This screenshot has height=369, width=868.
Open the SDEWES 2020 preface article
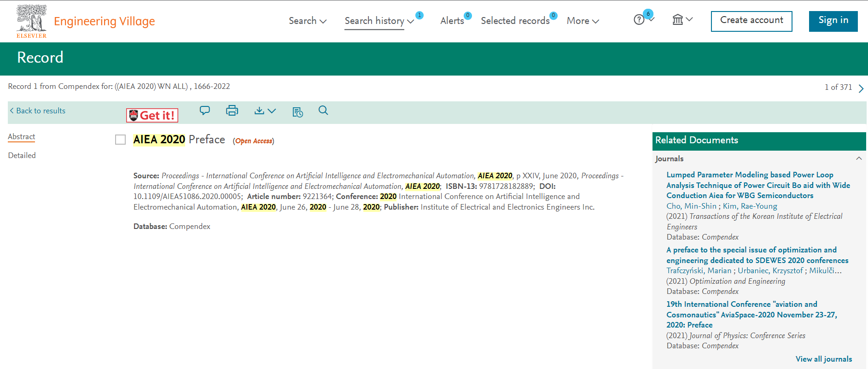point(757,255)
